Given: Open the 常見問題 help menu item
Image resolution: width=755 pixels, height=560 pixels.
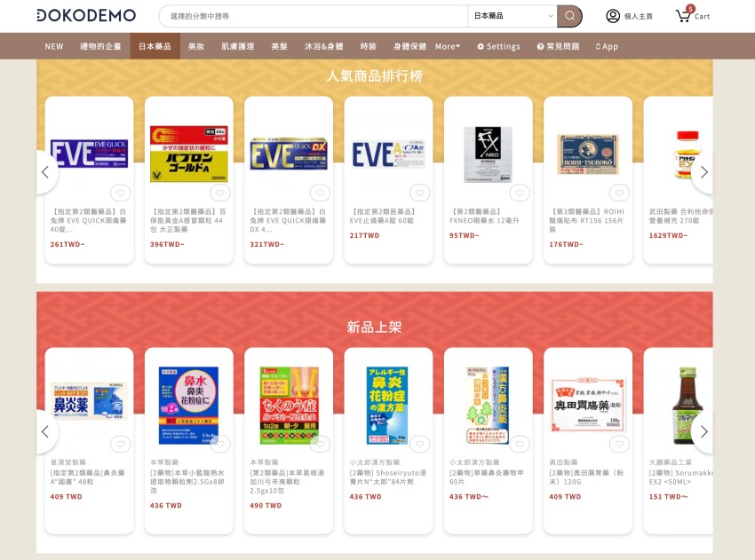Looking at the screenshot, I should 559,47.
